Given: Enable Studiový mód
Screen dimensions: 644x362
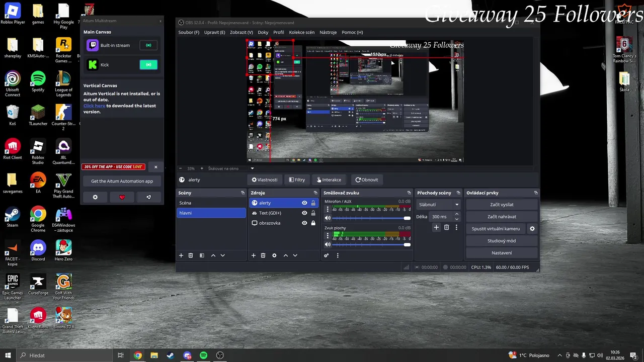Looking at the screenshot, I should [x=502, y=241].
